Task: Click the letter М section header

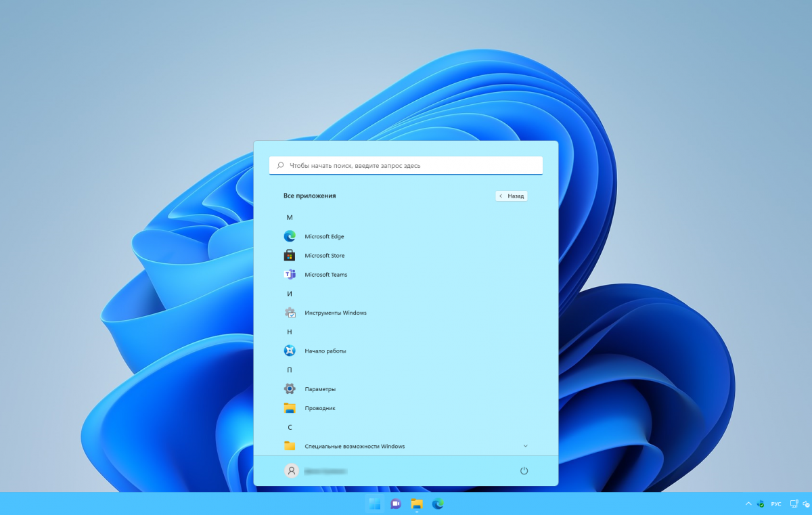Action: pyautogui.click(x=290, y=217)
